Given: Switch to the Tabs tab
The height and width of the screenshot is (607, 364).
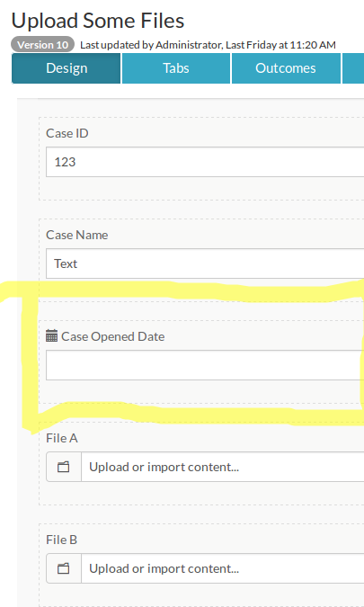Looking at the screenshot, I should [176, 68].
